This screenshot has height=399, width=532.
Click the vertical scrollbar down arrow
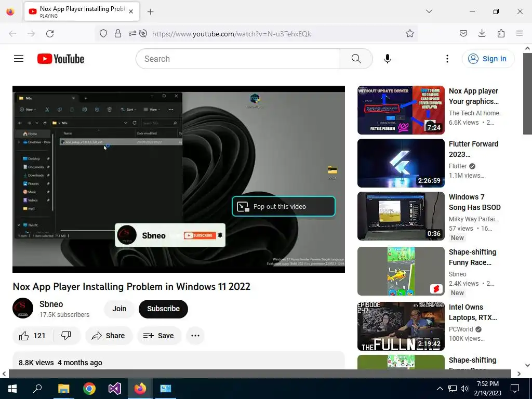tap(527, 365)
